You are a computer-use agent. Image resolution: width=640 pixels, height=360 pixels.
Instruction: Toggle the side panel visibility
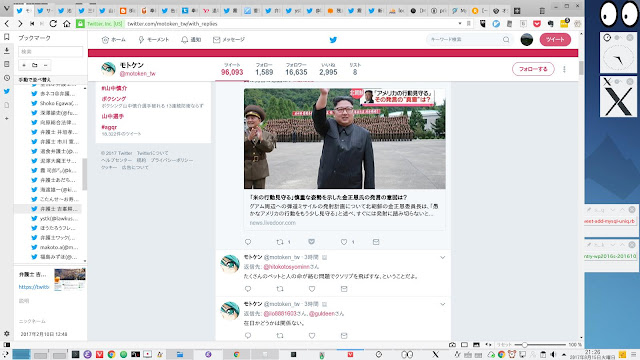[7, 344]
